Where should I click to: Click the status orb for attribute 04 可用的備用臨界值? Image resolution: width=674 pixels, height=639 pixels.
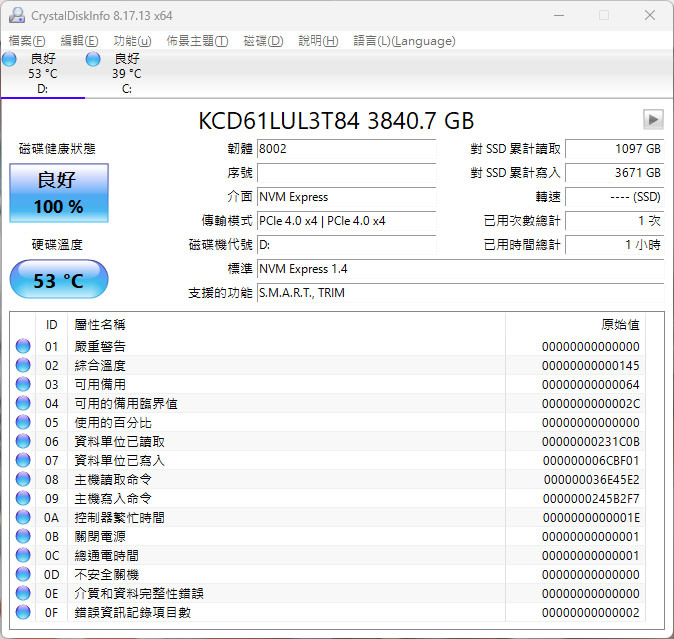coord(23,403)
